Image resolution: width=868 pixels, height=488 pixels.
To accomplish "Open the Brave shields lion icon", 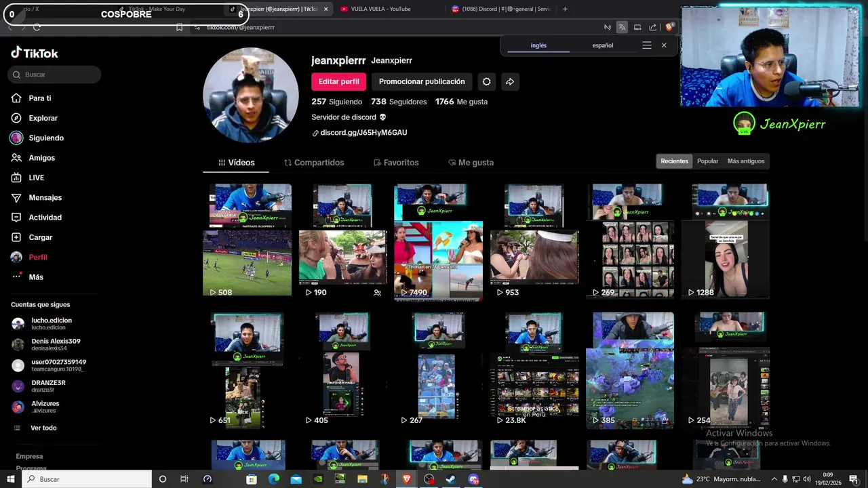I will pyautogui.click(x=669, y=27).
